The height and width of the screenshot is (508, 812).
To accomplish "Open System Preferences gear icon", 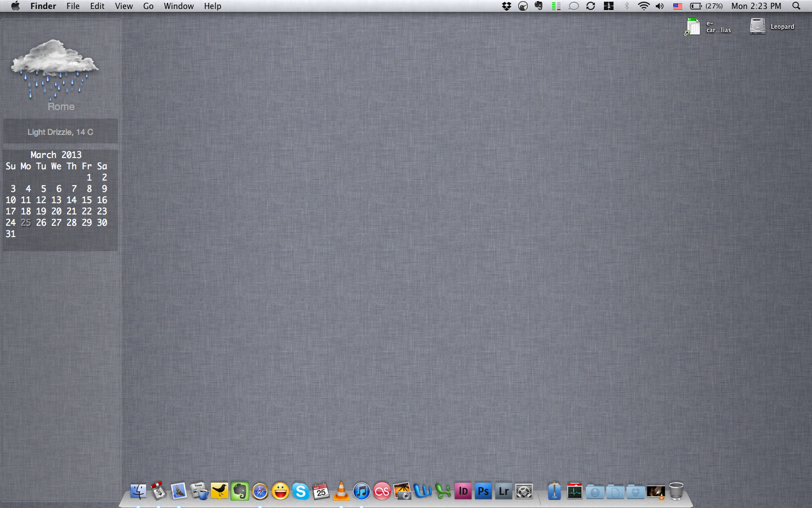I will point(524,491).
